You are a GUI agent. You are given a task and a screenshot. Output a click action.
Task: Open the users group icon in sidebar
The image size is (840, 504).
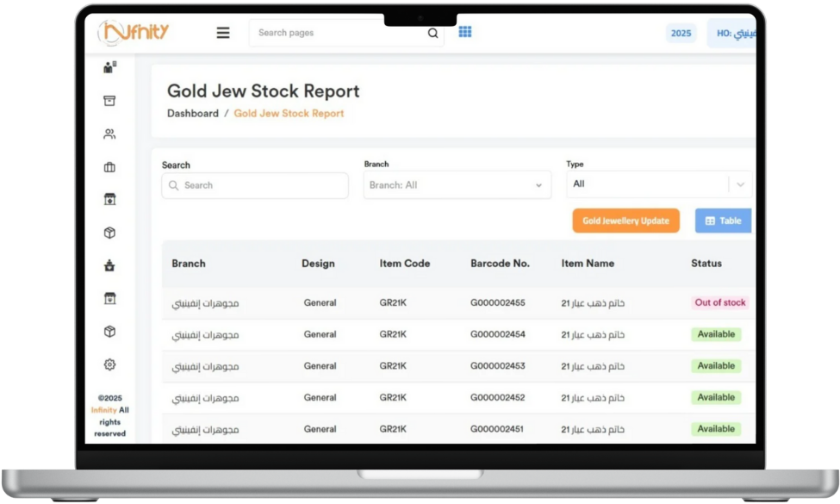coord(109,134)
